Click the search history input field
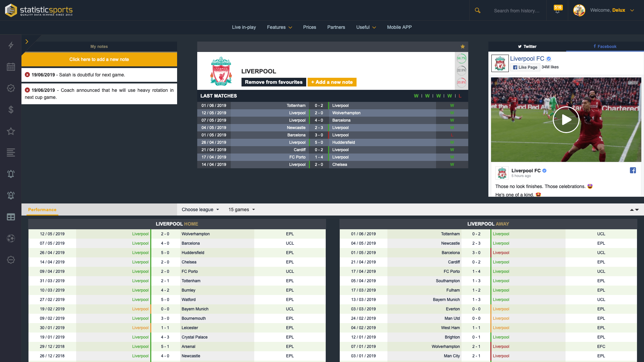644x362 pixels. [x=518, y=10]
